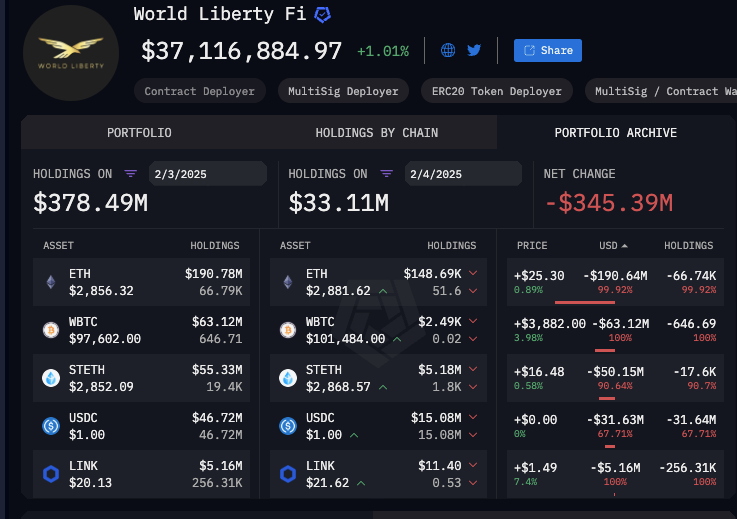
Task: Click the WBTC icon in the 2/3/2025 list
Action: pyautogui.click(x=51, y=330)
